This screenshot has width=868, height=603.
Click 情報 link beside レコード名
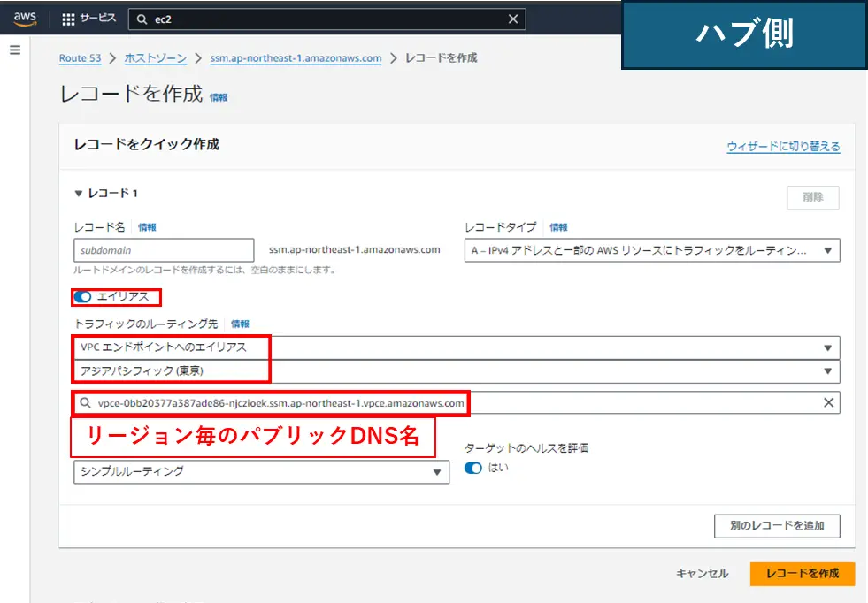pos(147,227)
